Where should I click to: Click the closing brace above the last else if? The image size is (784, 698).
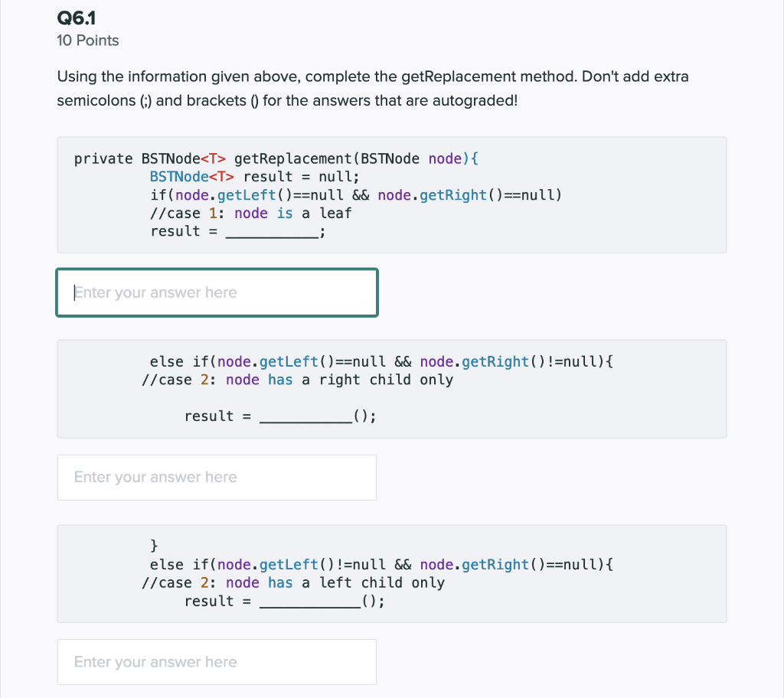coord(153,546)
